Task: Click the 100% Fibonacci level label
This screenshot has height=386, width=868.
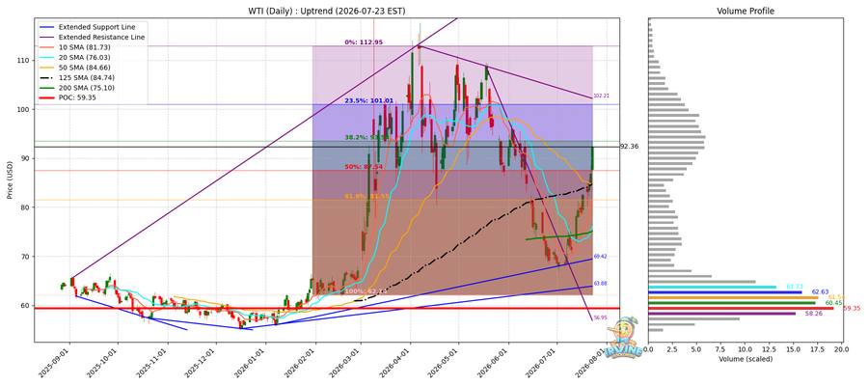Action: point(365,290)
